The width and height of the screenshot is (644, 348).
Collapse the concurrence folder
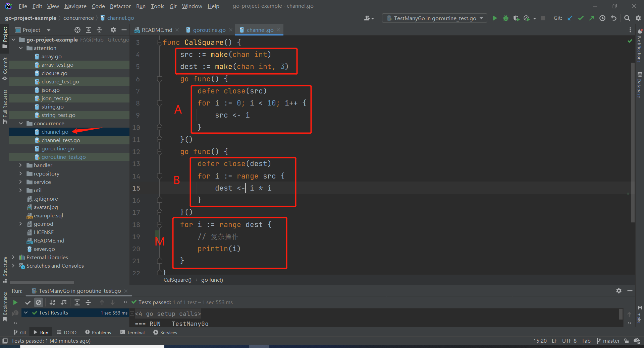[20, 123]
